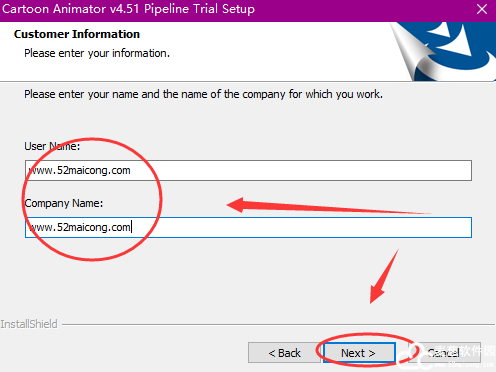496x372 pixels.
Task: Focus the User Name text field
Action: (248, 171)
